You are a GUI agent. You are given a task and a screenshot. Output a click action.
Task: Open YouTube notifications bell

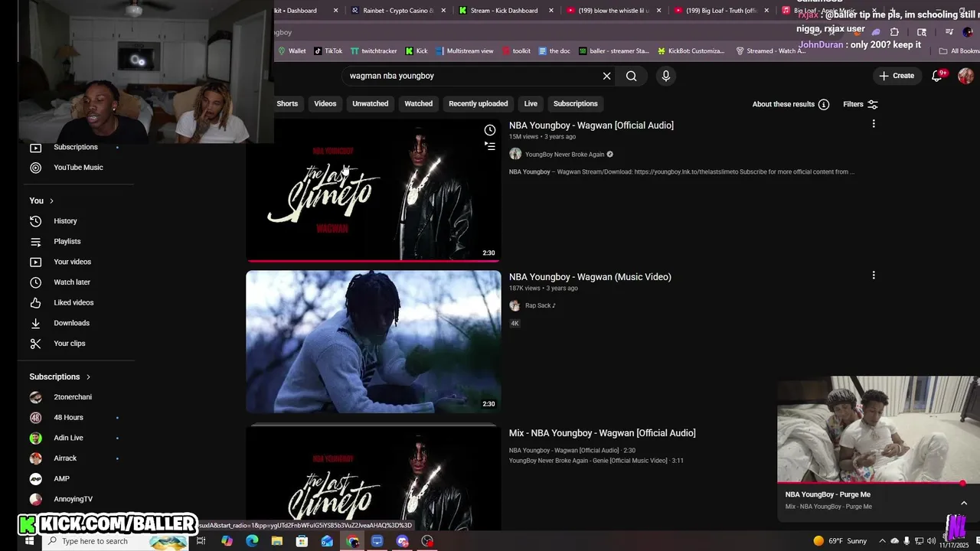point(937,76)
